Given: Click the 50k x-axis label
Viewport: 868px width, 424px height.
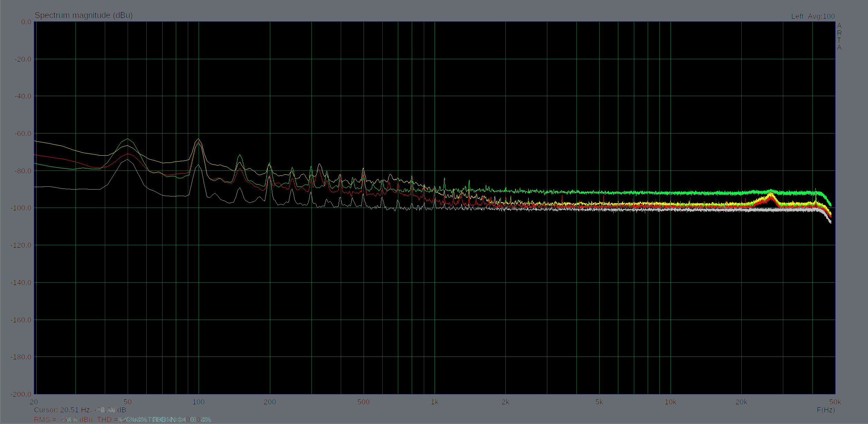Looking at the screenshot, I should pyautogui.click(x=835, y=402).
